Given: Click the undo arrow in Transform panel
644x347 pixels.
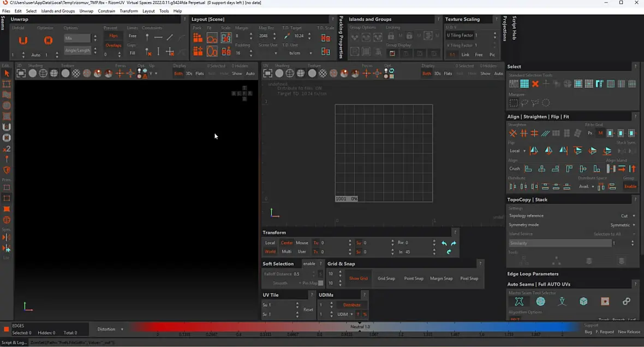Looking at the screenshot, I should point(444,243).
